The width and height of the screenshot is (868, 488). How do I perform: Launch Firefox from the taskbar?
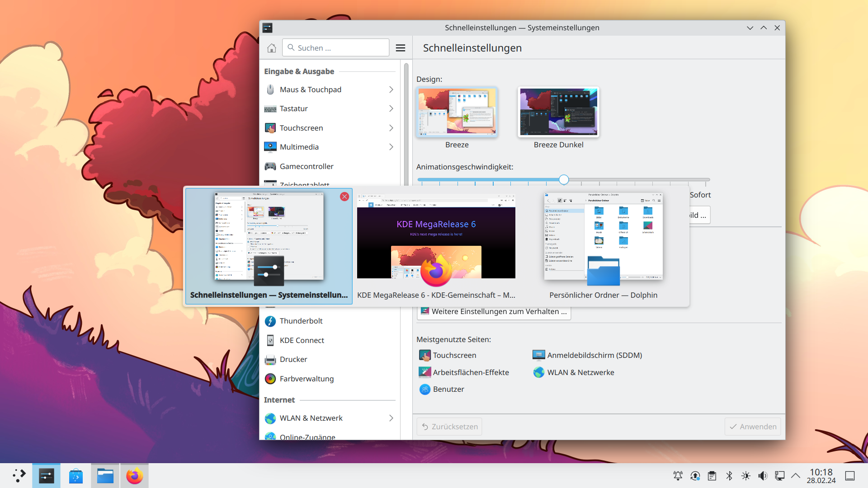coord(134,476)
